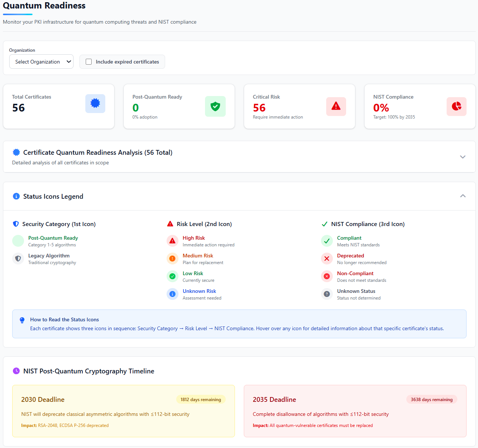Click the NIST Compliance (3rd Icon) heading
Image resolution: width=478 pixels, height=448 pixels.
[x=368, y=224]
